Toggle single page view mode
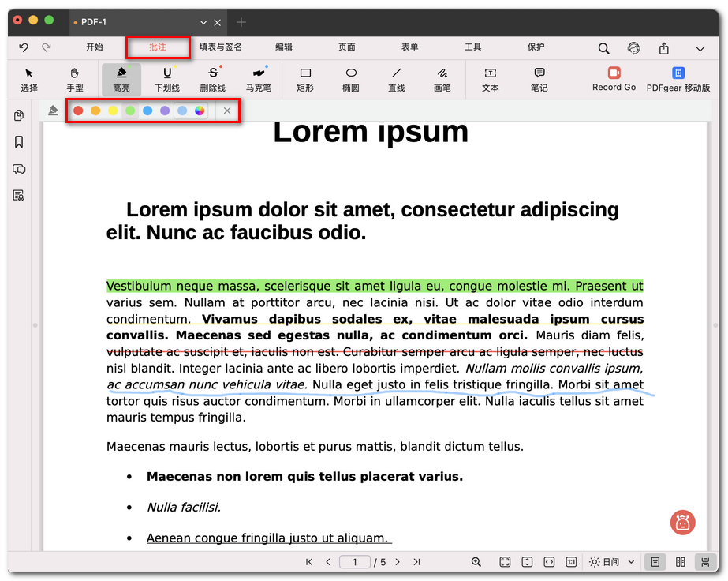The height and width of the screenshot is (581, 728). point(653,562)
